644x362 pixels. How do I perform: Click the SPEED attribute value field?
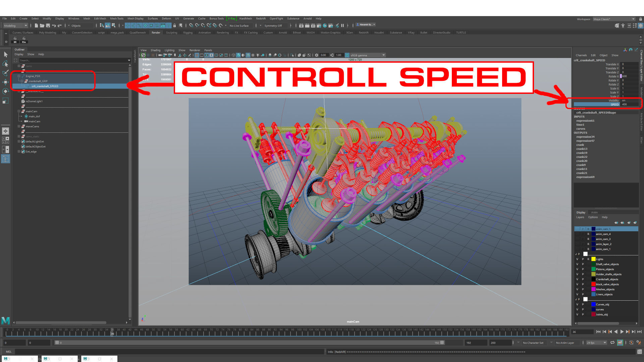[629, 105]
